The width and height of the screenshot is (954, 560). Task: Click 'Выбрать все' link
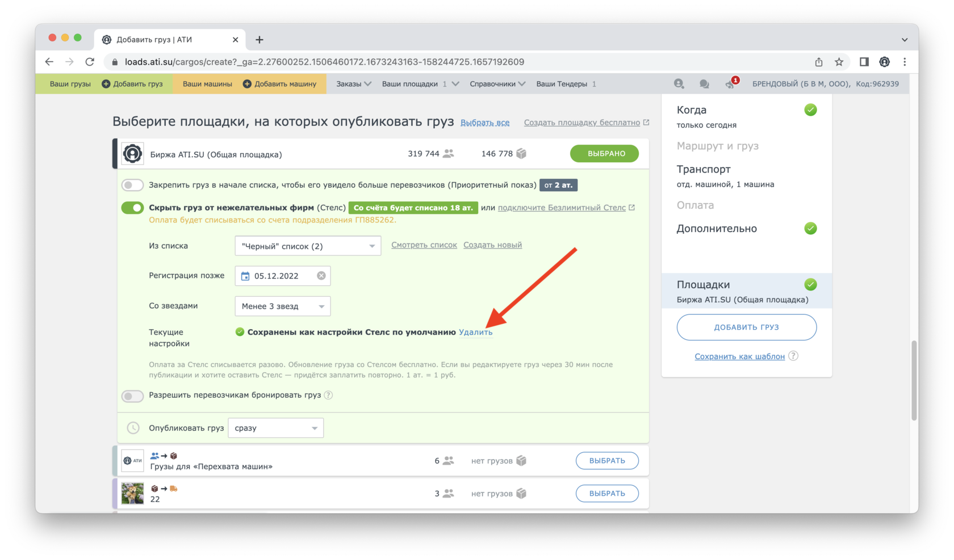click(485, 123)
